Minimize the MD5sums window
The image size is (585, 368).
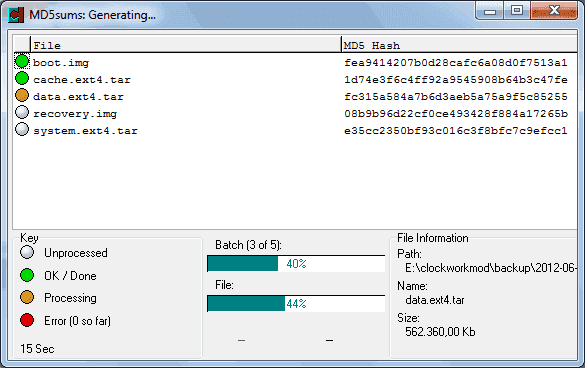[x=490, y=11]
